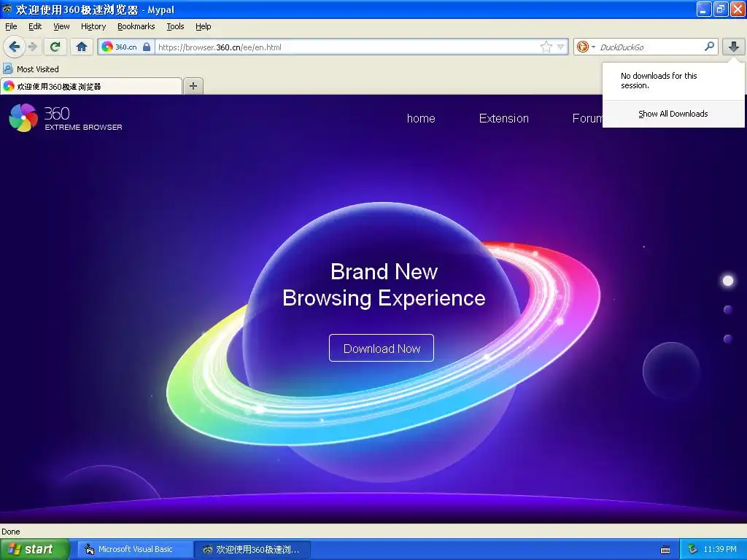Click the Mypal browser taskbar item
This screenshot has height=560, width=747.
252,549
